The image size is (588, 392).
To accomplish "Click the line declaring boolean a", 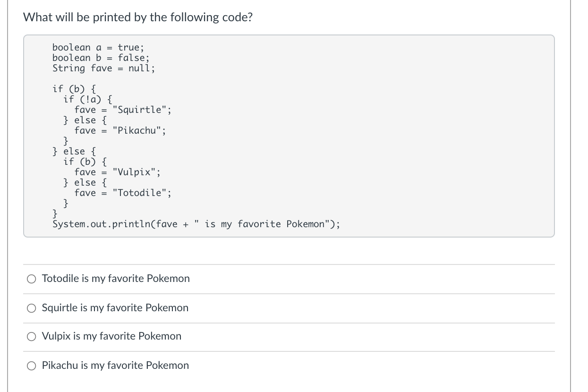I will (x=98, y=47).
